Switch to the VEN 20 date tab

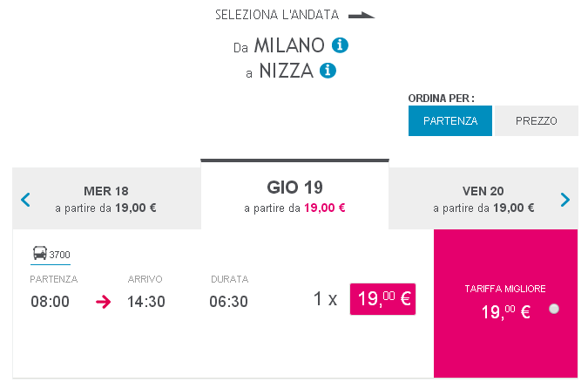tap(483, 199)
